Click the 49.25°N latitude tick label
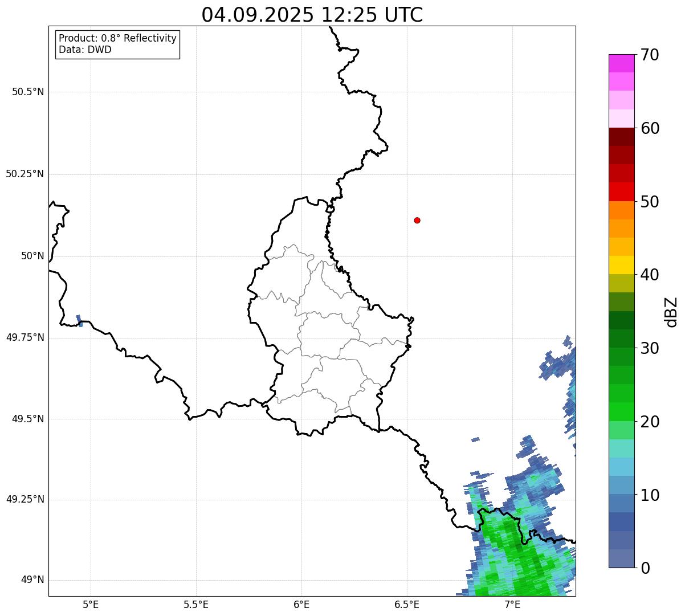Screen dimensions: 685x616 pos(25,500)
